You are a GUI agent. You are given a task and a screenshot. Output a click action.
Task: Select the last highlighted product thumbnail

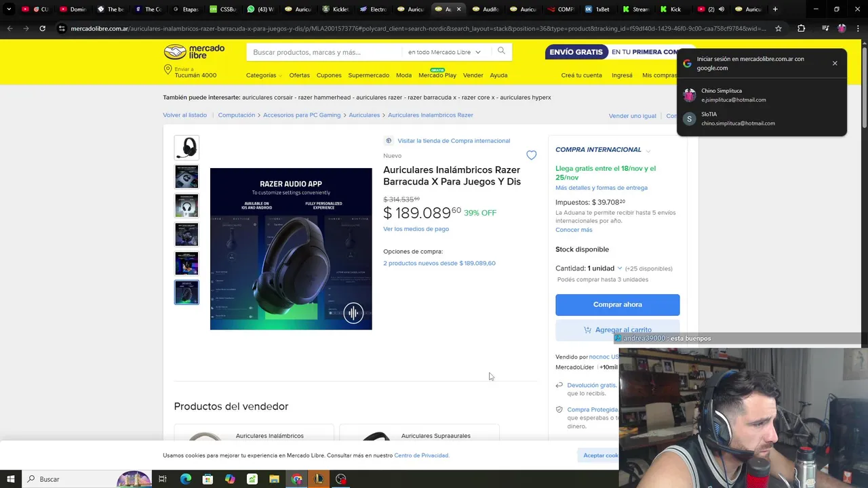186,292
